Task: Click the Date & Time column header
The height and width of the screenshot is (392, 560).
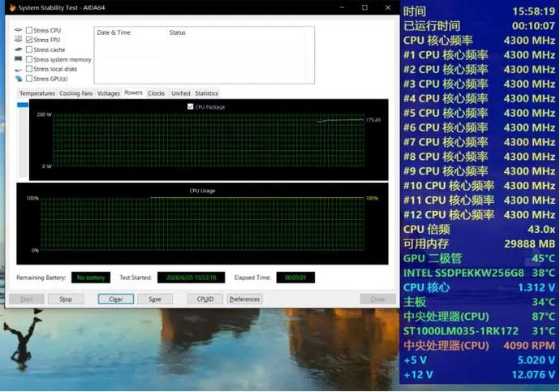Action: coord(114,32)
